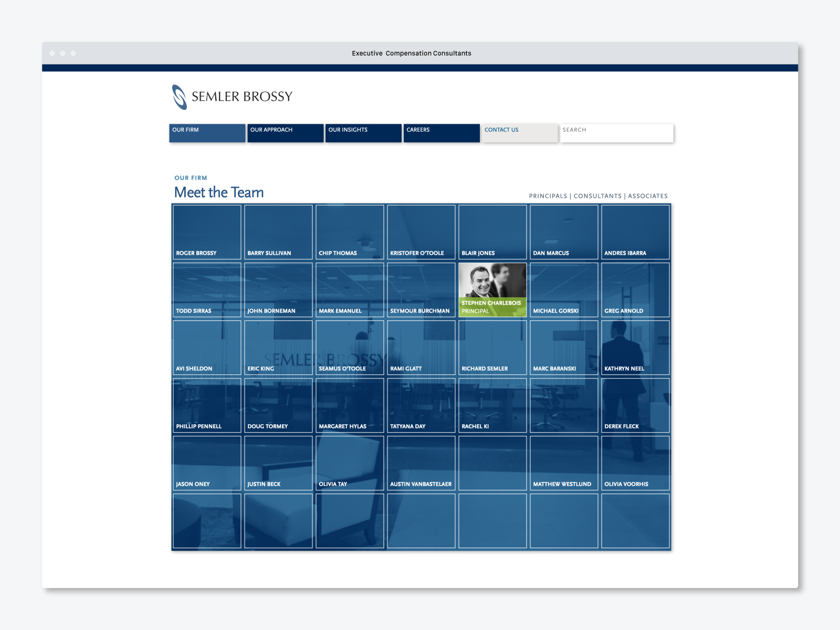Viewport: 840px width, 630px height.
Task: Select Marc Baranski's tile
Action: [564, 348]
